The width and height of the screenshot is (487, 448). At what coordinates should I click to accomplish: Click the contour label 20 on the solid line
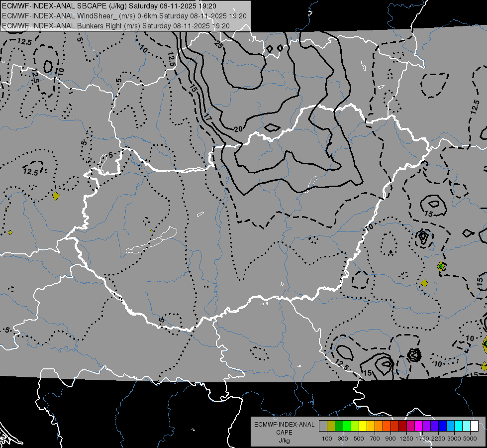238,129
